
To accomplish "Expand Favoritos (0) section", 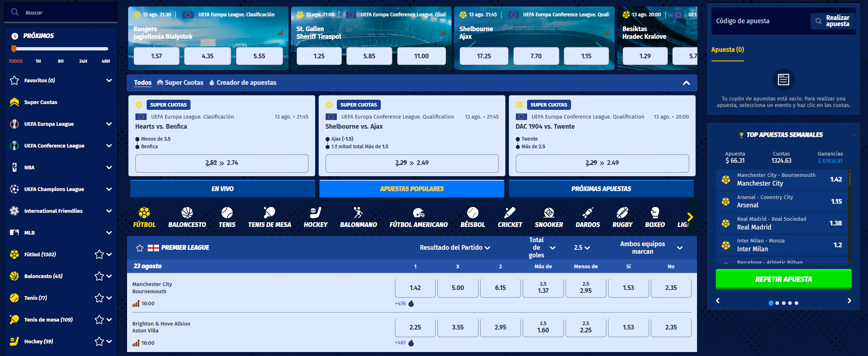I will tap(109, 80).
